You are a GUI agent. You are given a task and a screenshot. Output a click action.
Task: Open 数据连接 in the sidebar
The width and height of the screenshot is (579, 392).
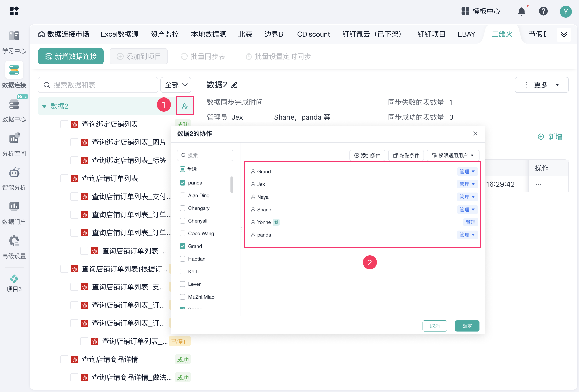pos(14,75)
